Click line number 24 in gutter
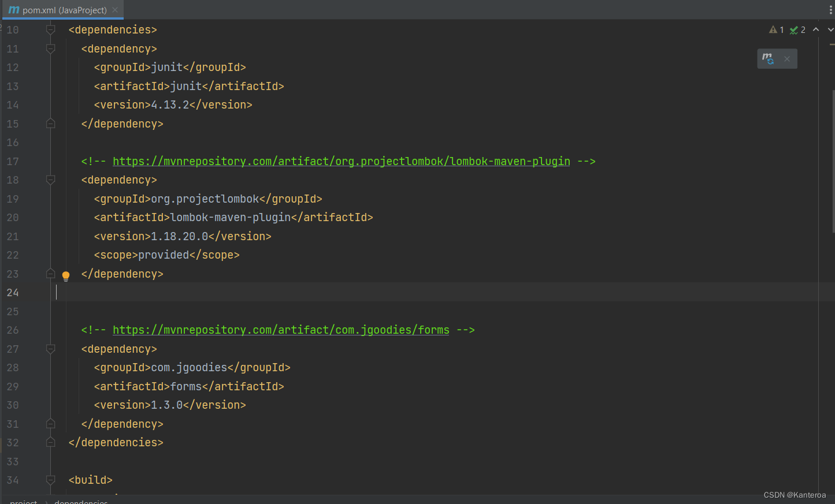Viewport: 835px width, 504px height. pos(13,293)
